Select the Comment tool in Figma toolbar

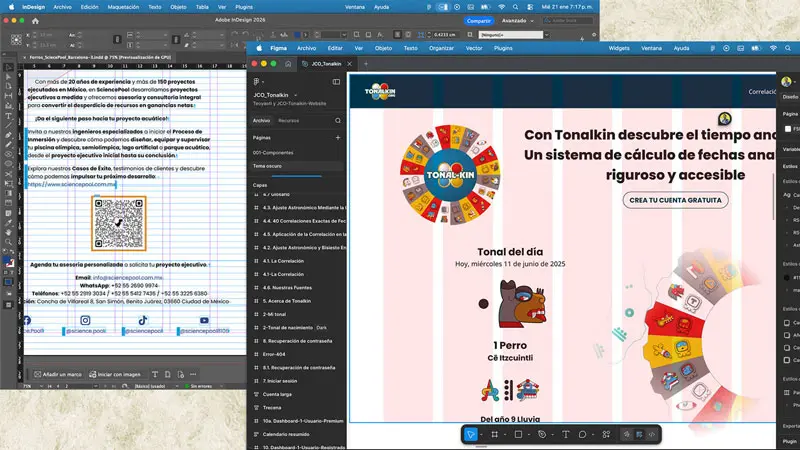582,435
